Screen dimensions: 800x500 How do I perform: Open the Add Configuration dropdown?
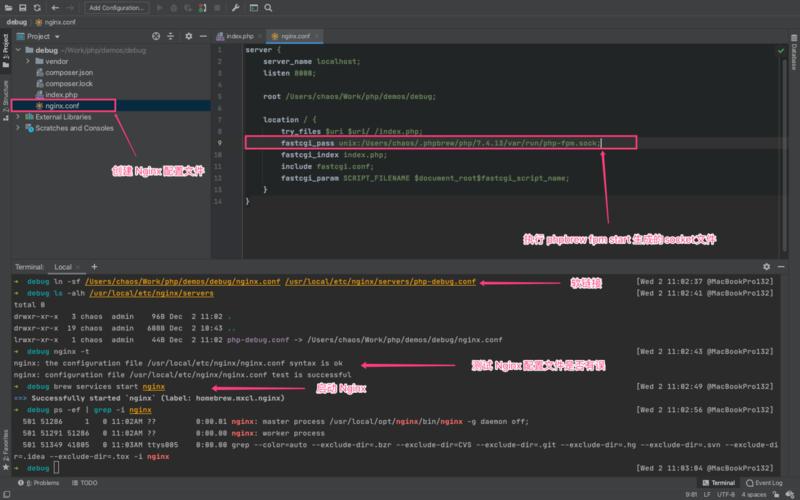(x=116, y=8)
